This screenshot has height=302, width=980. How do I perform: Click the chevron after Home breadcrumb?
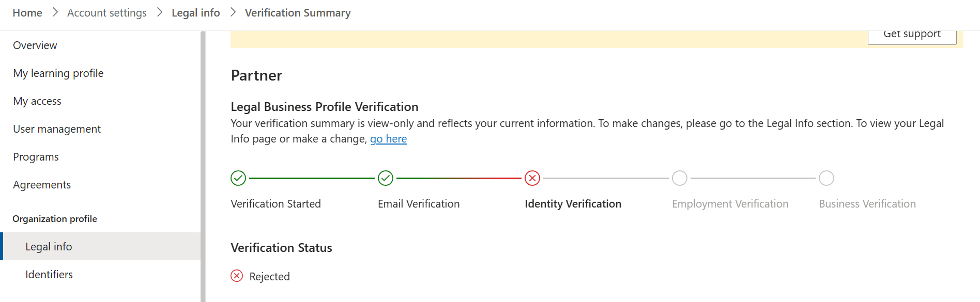(x=55, y=12)
